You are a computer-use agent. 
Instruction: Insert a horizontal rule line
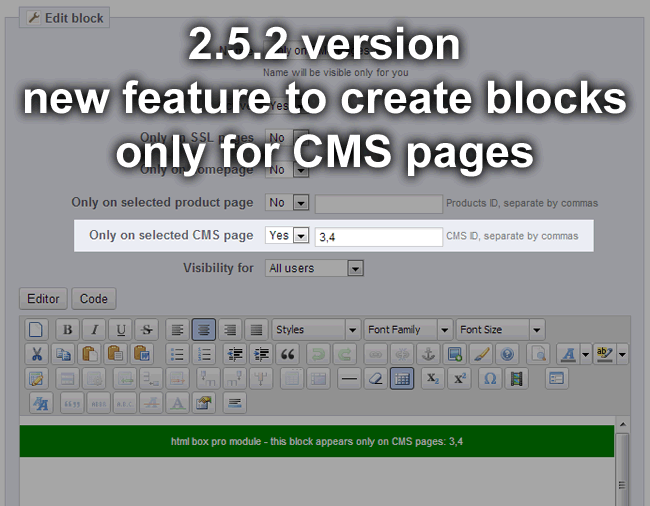(349, 378)
